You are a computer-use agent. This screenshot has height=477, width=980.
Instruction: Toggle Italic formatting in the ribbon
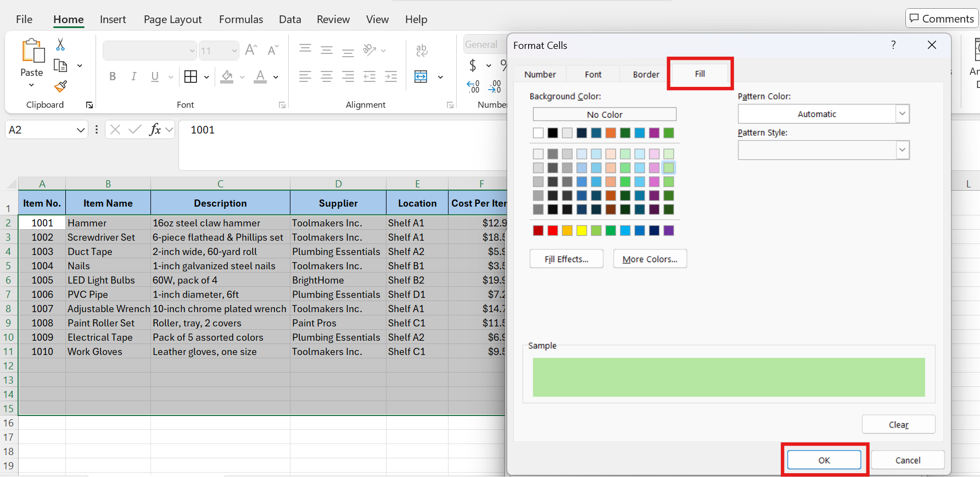coord(133,77)
